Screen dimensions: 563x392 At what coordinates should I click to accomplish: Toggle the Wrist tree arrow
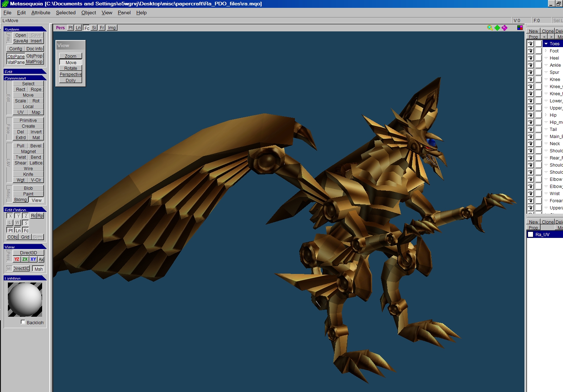(x=546, y=193)
